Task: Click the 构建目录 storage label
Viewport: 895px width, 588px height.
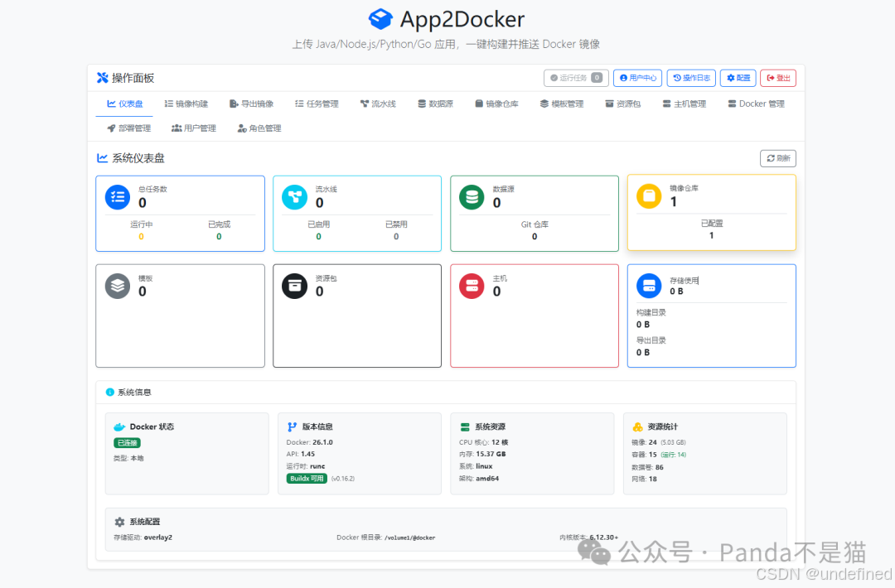Action: 651,312
